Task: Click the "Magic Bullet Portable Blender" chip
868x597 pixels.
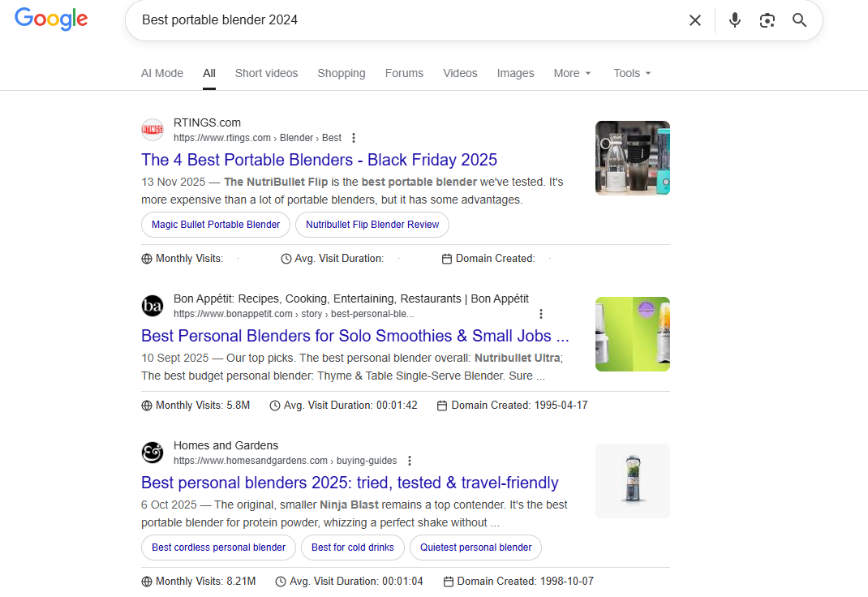Action: tap(216, 225)
